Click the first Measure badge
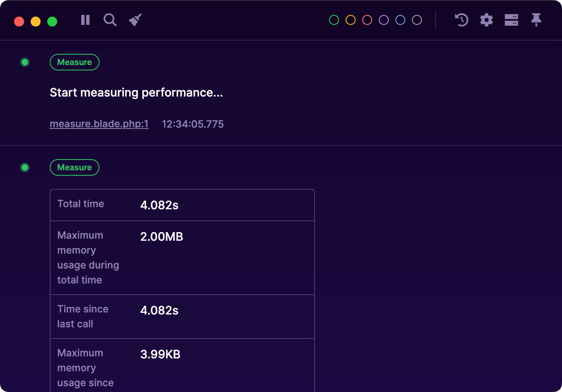 coord(75,62)
